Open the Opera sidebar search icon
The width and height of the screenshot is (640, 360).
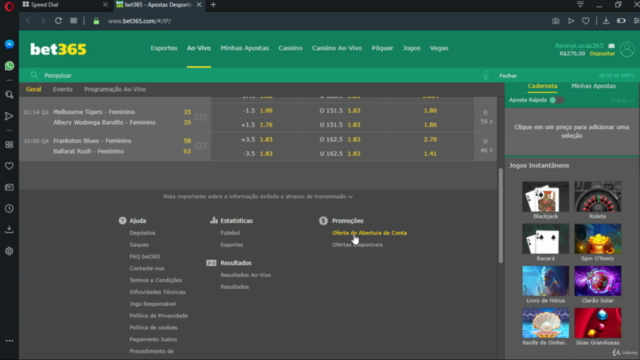coord(9,95)
